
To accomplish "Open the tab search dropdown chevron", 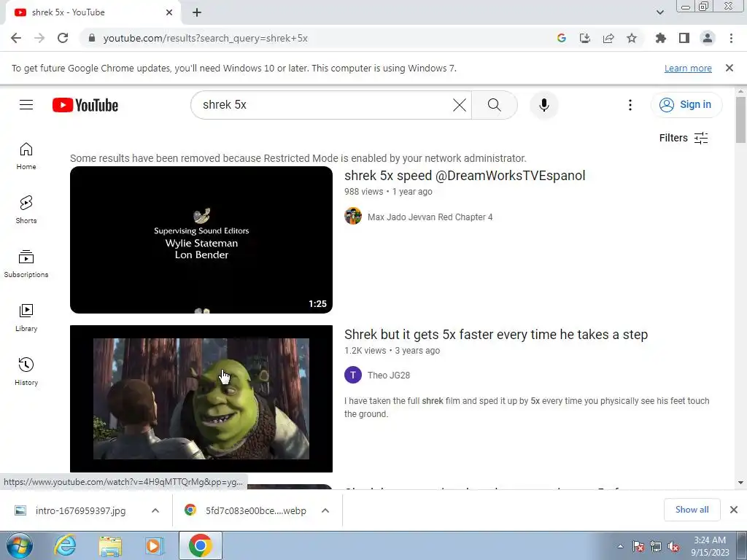I will [659, 12].
